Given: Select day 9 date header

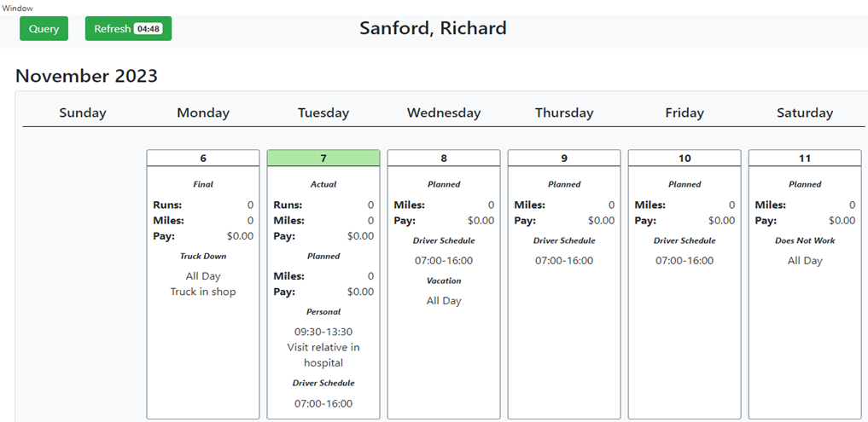Looking at the screenshot, I should coord(564,159).
